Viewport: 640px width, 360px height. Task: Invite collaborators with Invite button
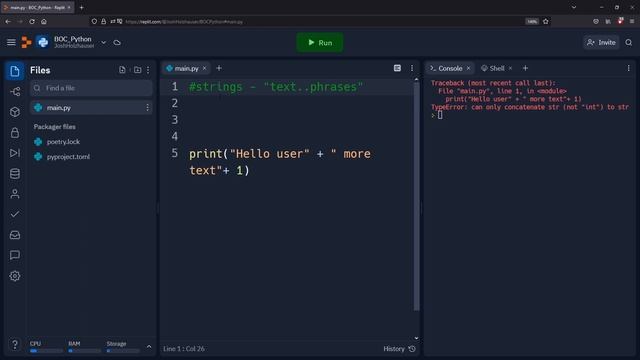[601, 42]
